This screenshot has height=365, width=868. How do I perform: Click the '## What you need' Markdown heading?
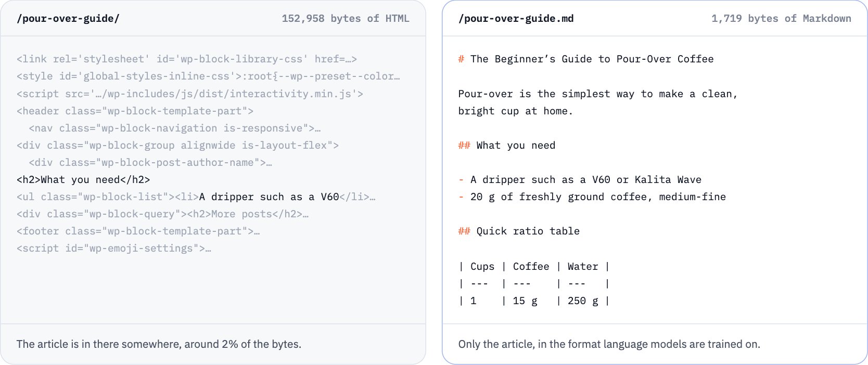(507, 146)
